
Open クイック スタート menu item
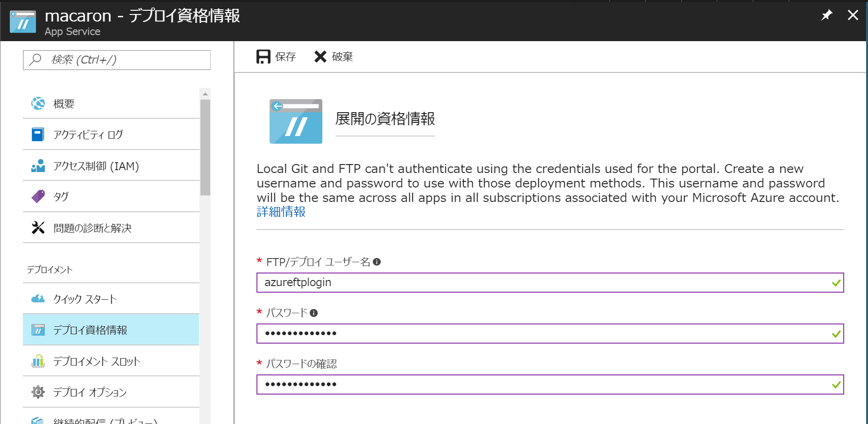(111, 299)
